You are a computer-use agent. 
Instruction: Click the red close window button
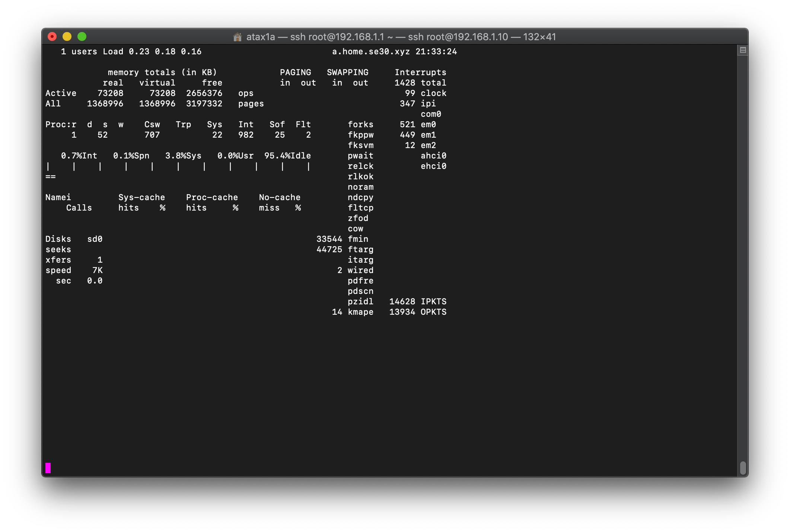[x=52, y=36]
